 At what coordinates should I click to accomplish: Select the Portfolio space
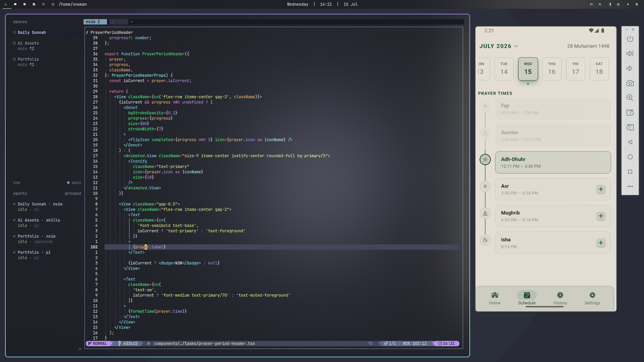point(47,62)
